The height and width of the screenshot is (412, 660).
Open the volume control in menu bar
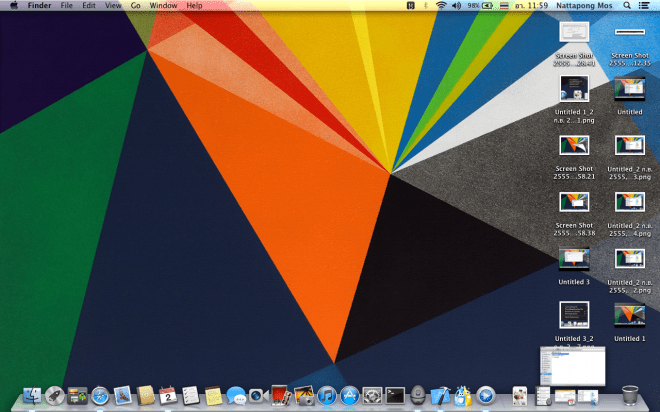(x=456, y=6)
